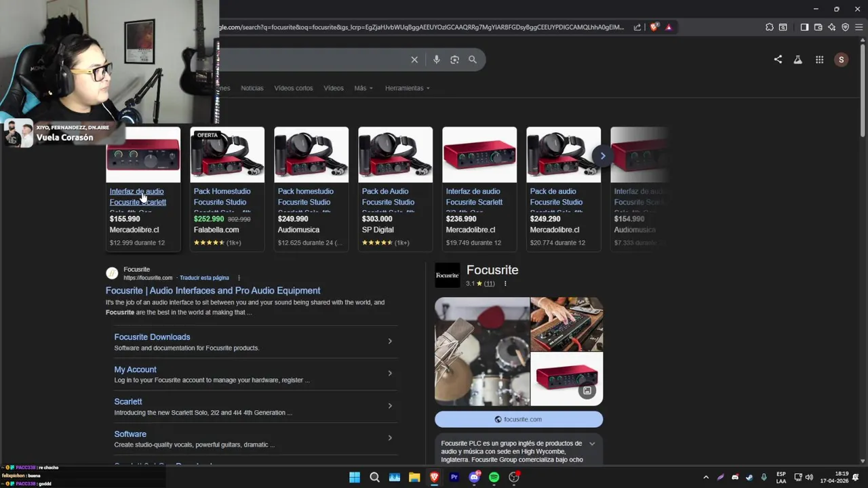
Task: Switch to Vídeos tab
Action: click(334, 88)
